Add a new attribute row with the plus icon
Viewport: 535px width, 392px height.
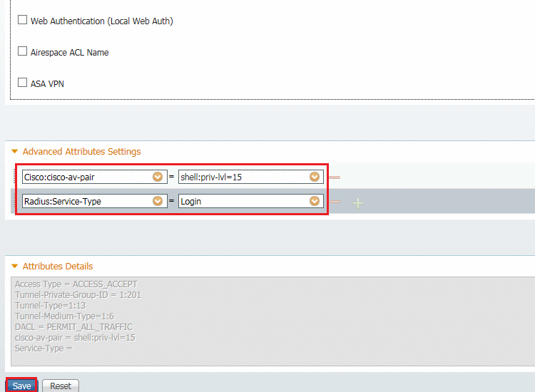pyautogui.click(x=358, y=204)
